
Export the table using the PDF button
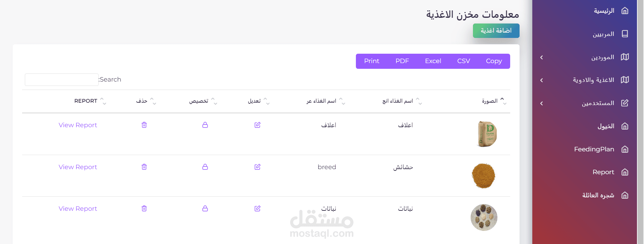(x=402, y=61)
